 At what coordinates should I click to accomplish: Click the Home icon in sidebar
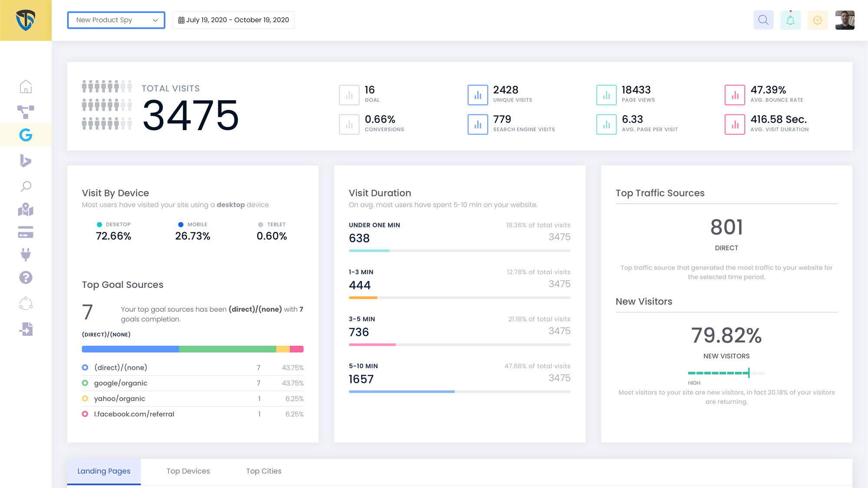26,87
